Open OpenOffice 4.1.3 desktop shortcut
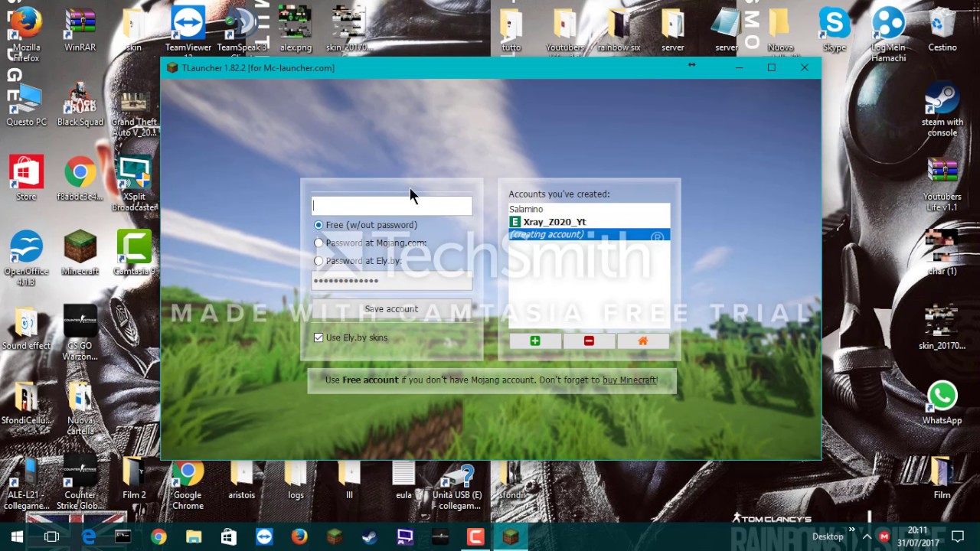The height and width of the screenshot is (551, 980). (26, 259)
